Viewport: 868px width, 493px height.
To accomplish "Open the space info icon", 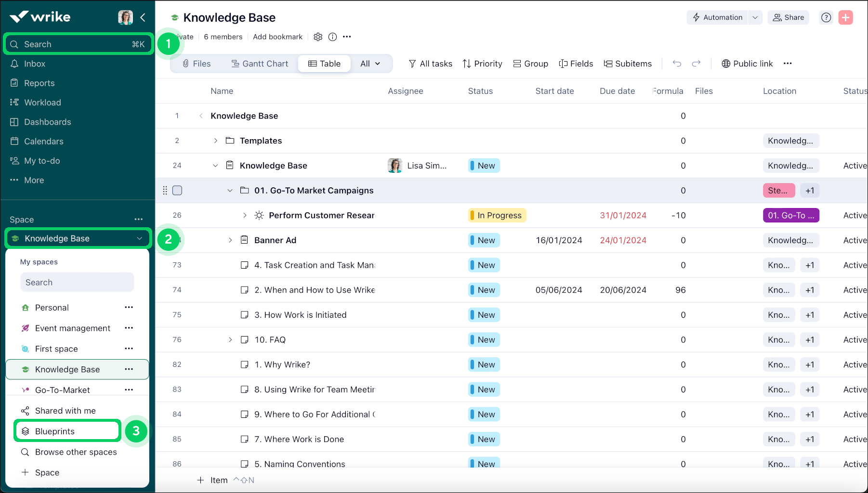I will (332, 37).
